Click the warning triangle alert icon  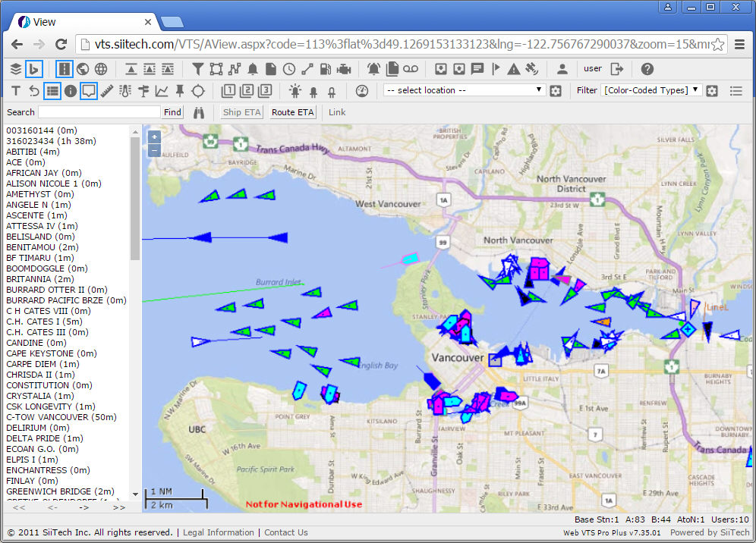click(514, 69)
